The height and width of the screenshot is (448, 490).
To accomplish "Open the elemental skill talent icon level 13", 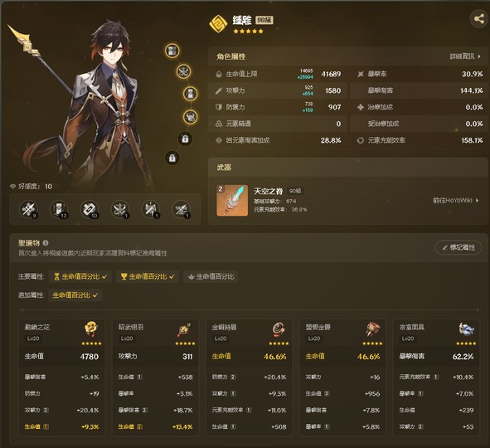I will (x=59, y=209).
